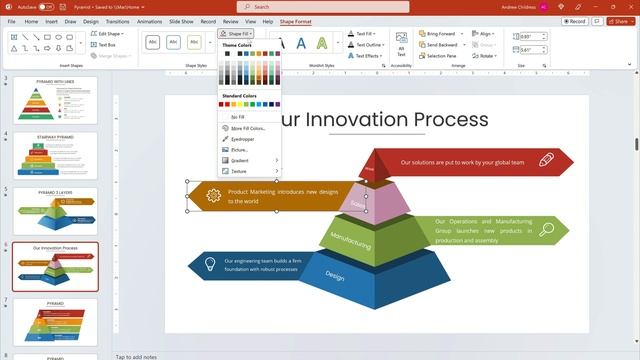The image size is (640, 360).
Task: Toggle the AutoSave switch
Action: coord(46,7)
